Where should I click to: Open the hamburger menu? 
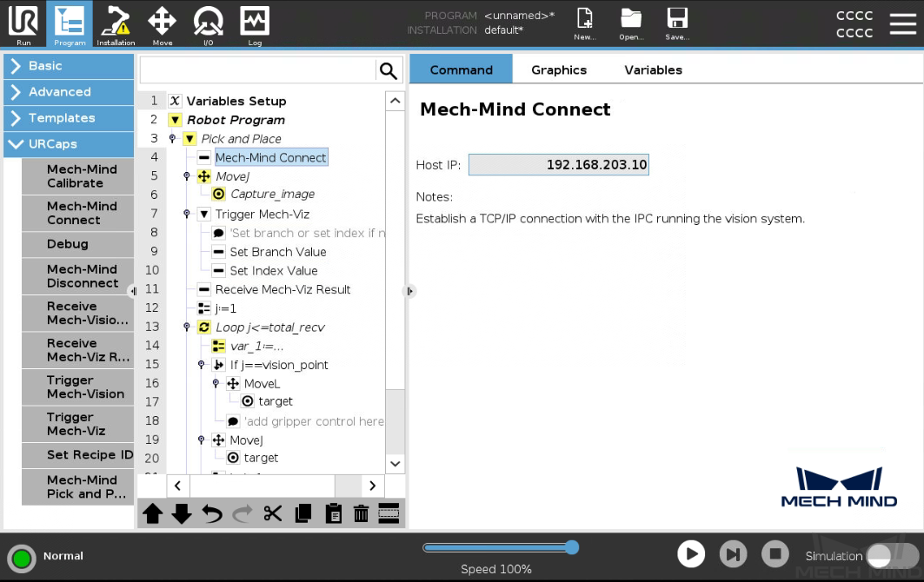click(x=903, y=24)
